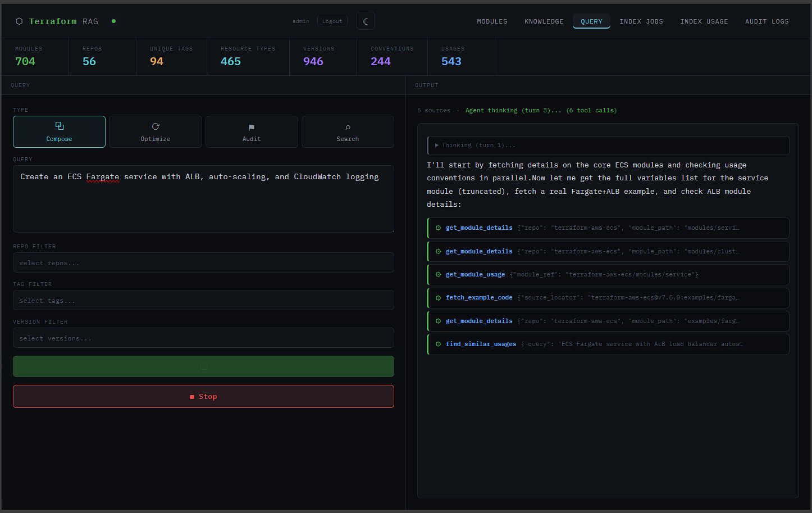The height and width of the screenshot is (513, 812).
Task: Click the '5 sources' text
Action: [434, 111]
